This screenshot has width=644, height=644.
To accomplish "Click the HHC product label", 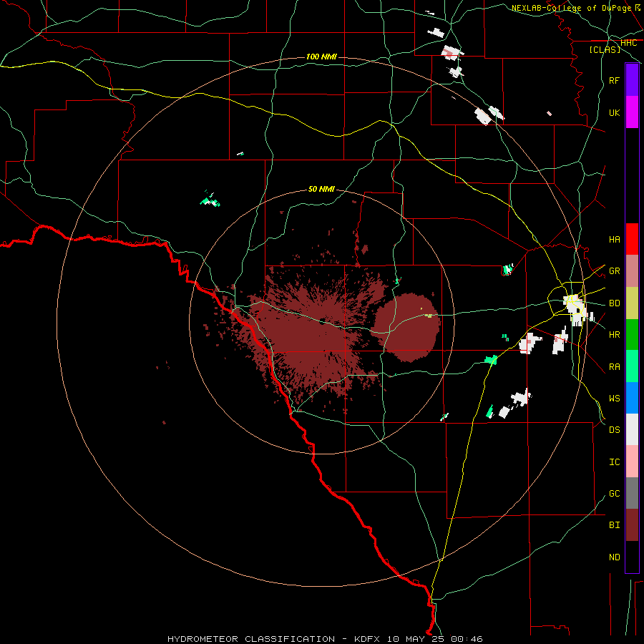I will pos(628,43).
